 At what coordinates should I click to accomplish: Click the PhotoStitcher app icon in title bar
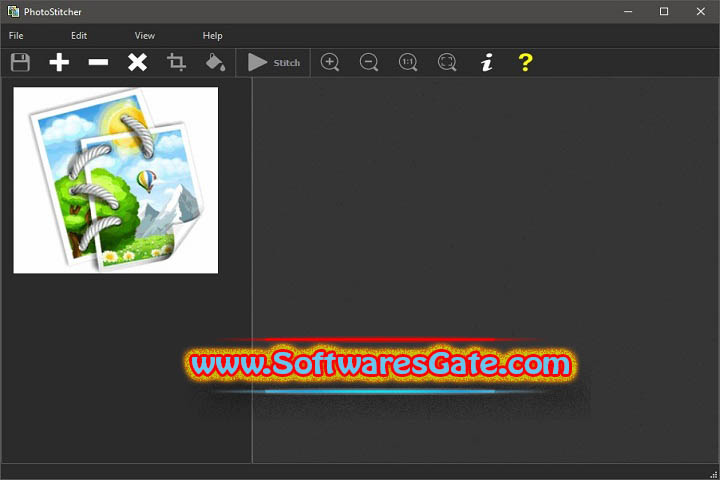click(13, 11)
